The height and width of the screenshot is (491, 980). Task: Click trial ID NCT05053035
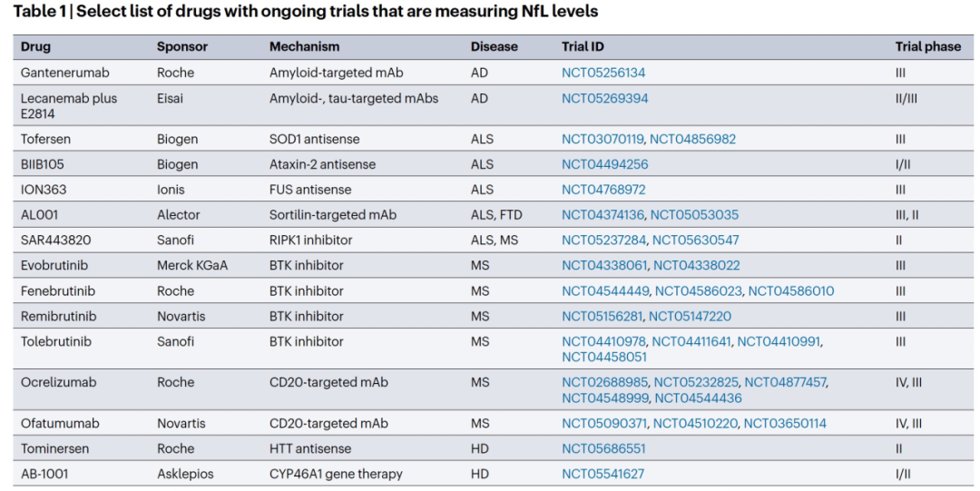pos(694,215)
